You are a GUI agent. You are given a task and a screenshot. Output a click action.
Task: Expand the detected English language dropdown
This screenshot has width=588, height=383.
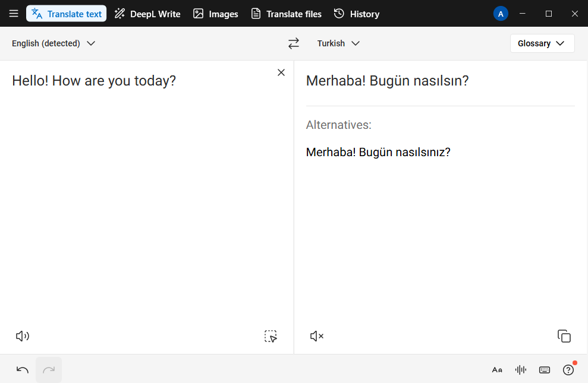point(54,43)
